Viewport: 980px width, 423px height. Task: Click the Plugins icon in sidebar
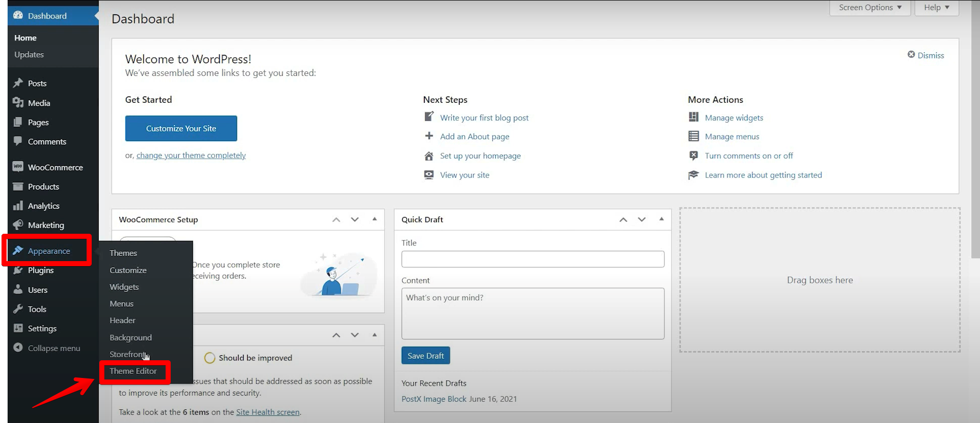coord(18,270)
